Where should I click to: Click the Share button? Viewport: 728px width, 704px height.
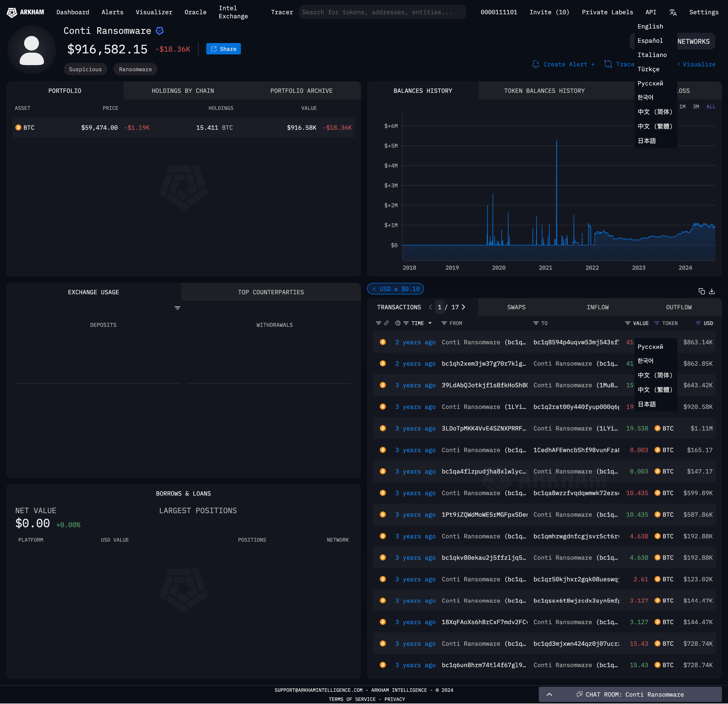pyautogui.click(x=224, y=49)
